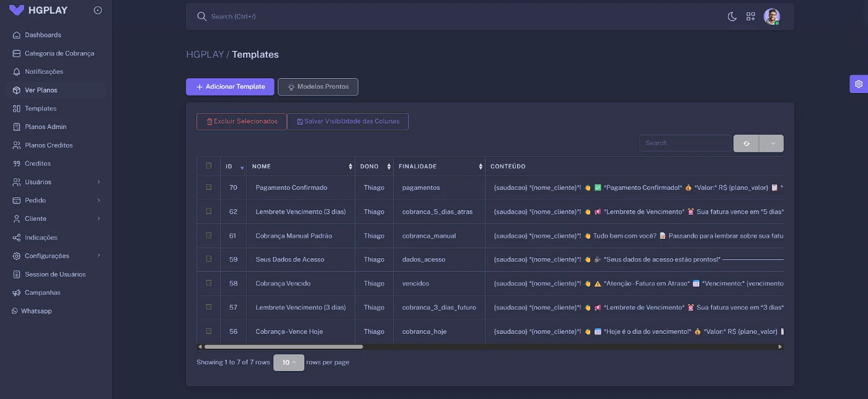Tick the select-all checkbox in table header

[x=208, y=166]
